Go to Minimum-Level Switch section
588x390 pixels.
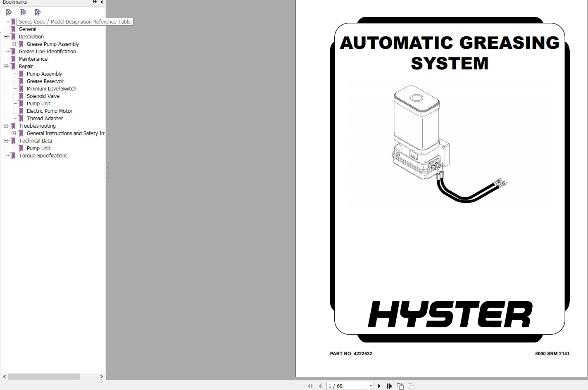tap(51, 89)
